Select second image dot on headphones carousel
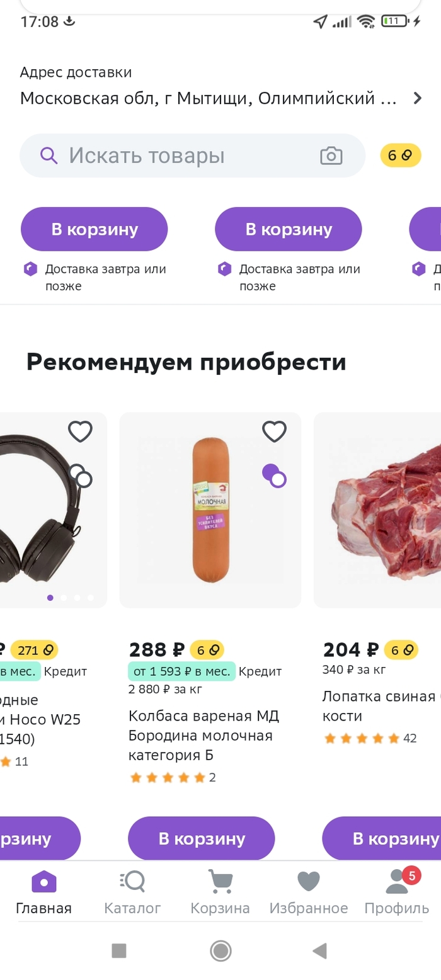The width and height of the screenshot is (441, 980). click(x=64, y=598)
